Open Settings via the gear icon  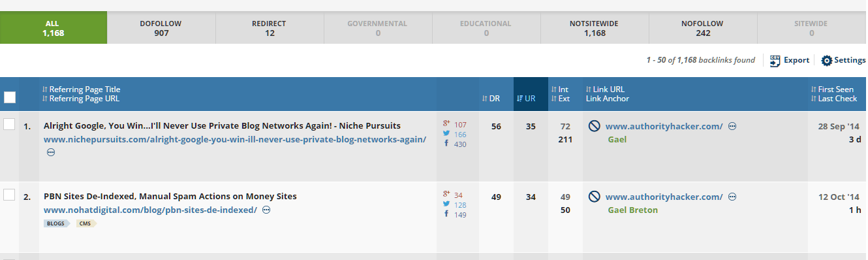coord(826,61)
